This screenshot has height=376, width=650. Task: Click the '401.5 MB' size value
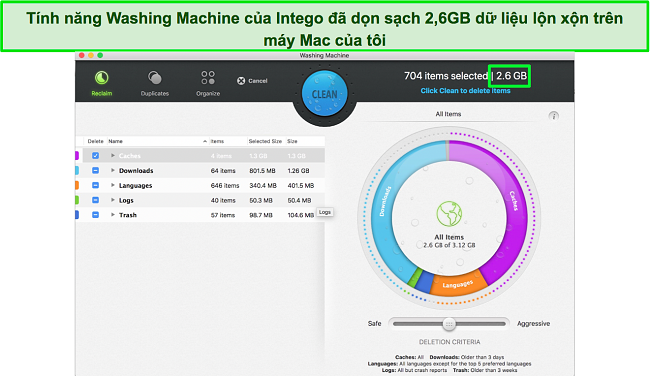(x=301, y=186)
